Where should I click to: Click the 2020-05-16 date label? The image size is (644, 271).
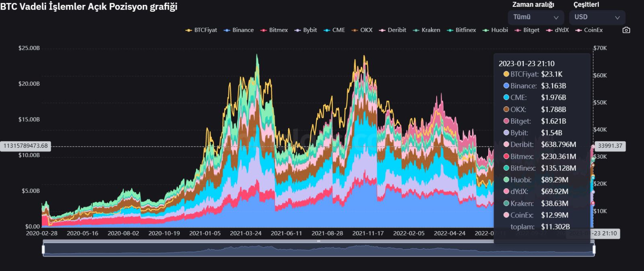pyautogui.click(x=83, y=233)
